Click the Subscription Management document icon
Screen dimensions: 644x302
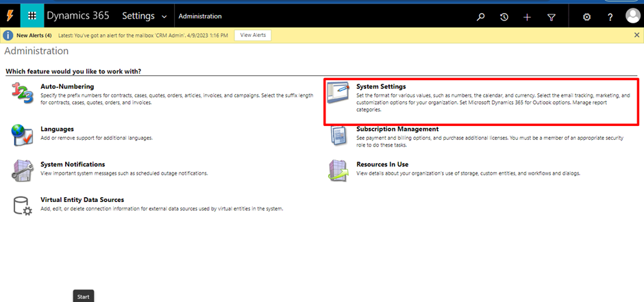point(338,135)
